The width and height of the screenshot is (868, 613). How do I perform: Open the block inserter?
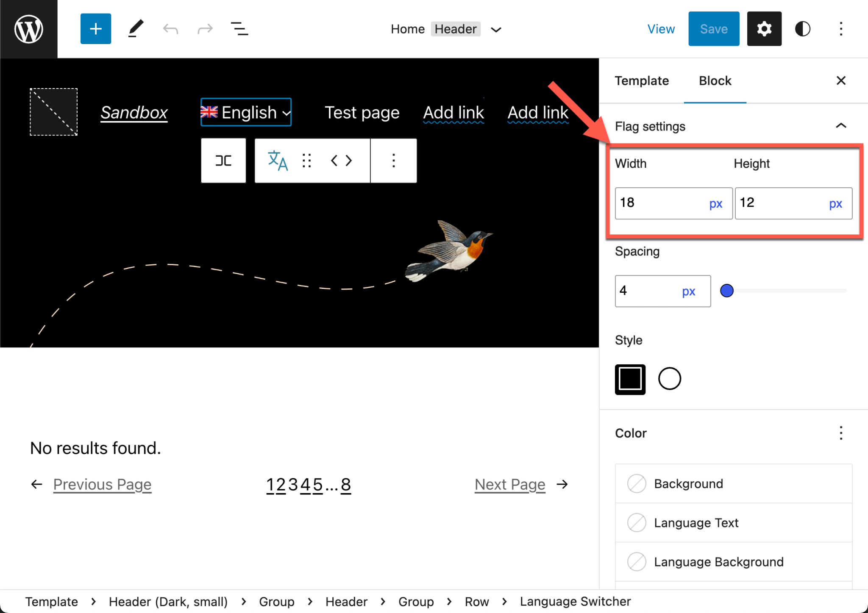pyautogui.click(x=95, y=28)
